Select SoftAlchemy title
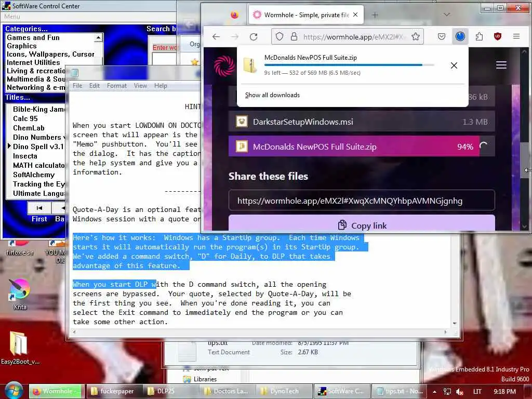Screen dimensions: 532x399 pyautogui.click(x=34, y=175)
